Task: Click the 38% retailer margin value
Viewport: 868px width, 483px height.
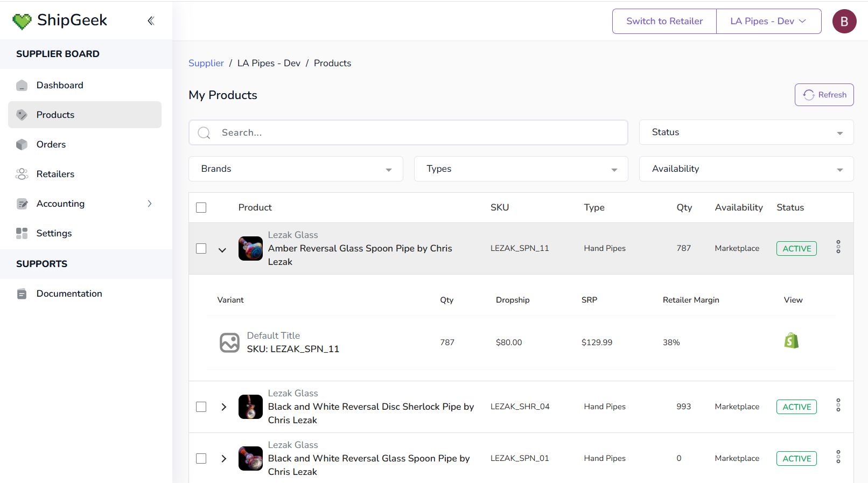Action: (671, 342)
